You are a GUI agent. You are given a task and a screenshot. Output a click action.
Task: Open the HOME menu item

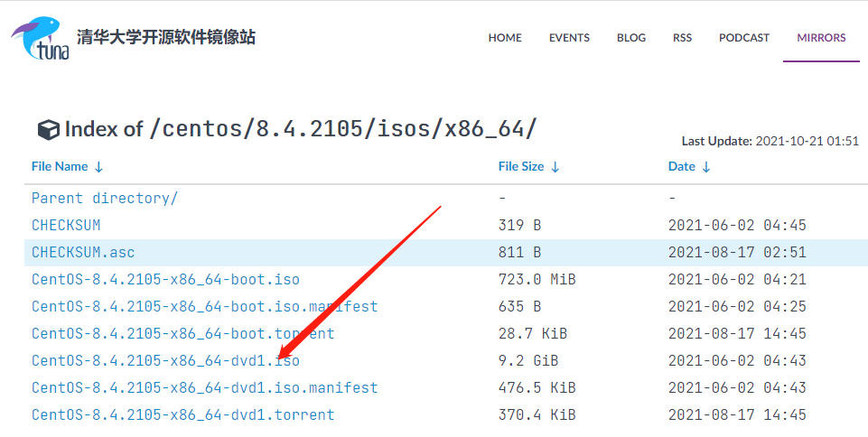tap(505, 38)
